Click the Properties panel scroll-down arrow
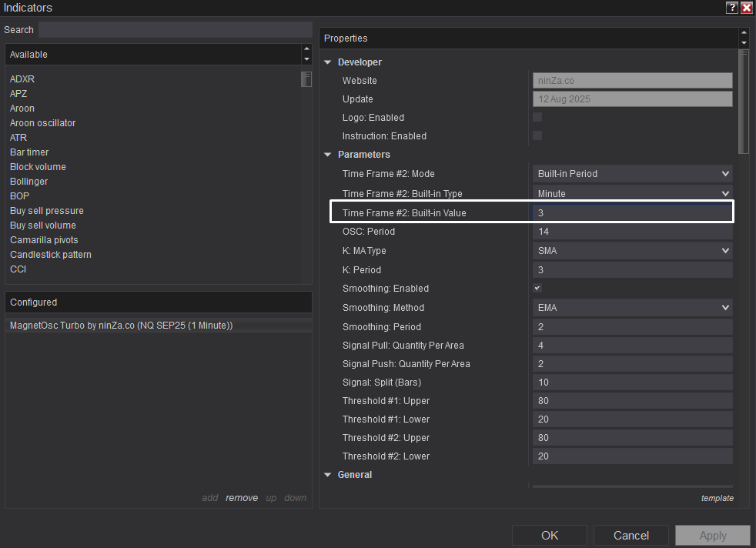The image size is (756, 548). 743,43
